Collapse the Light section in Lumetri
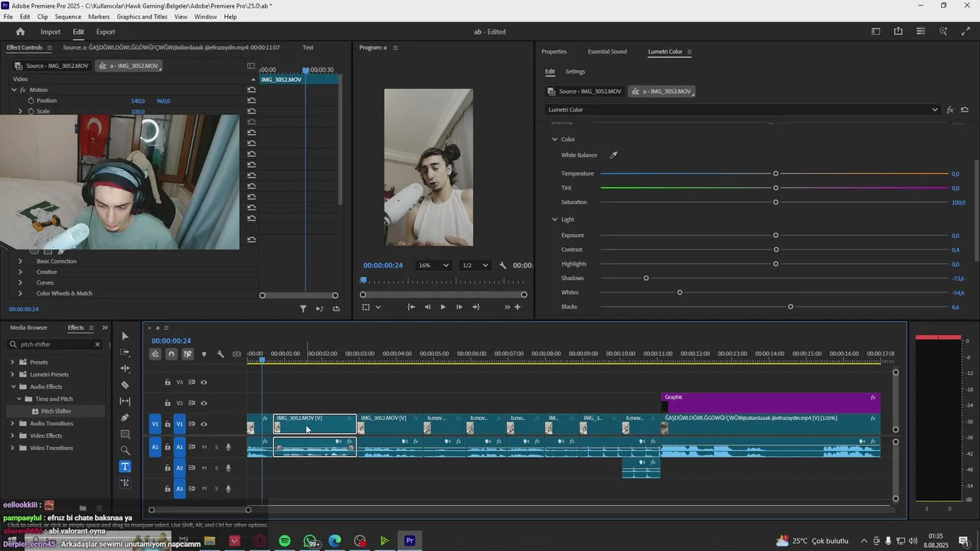Viewport: 980px width, 551px height. (555, 220)
